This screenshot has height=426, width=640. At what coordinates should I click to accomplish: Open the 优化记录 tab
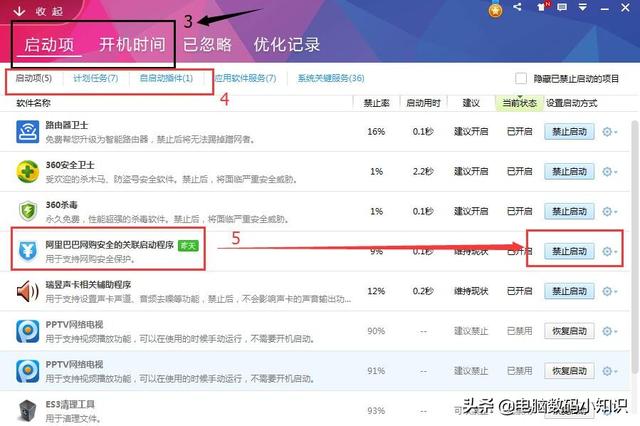287,44
